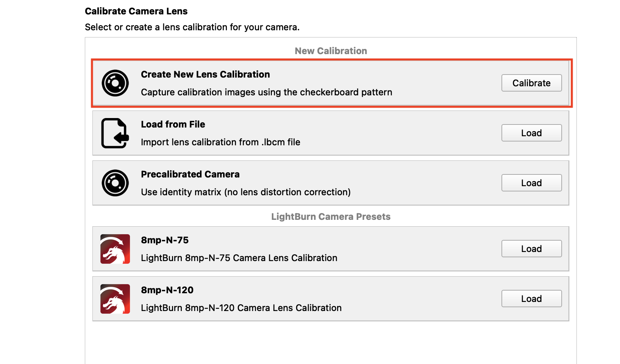This screenshot has width=620, height=364.
Task: Click the checkerboard pattern description text
Action: (267, 92)
